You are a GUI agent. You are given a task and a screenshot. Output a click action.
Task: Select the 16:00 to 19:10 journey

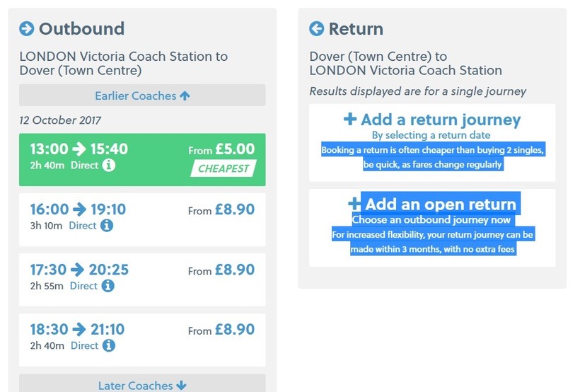click(141, 219)
